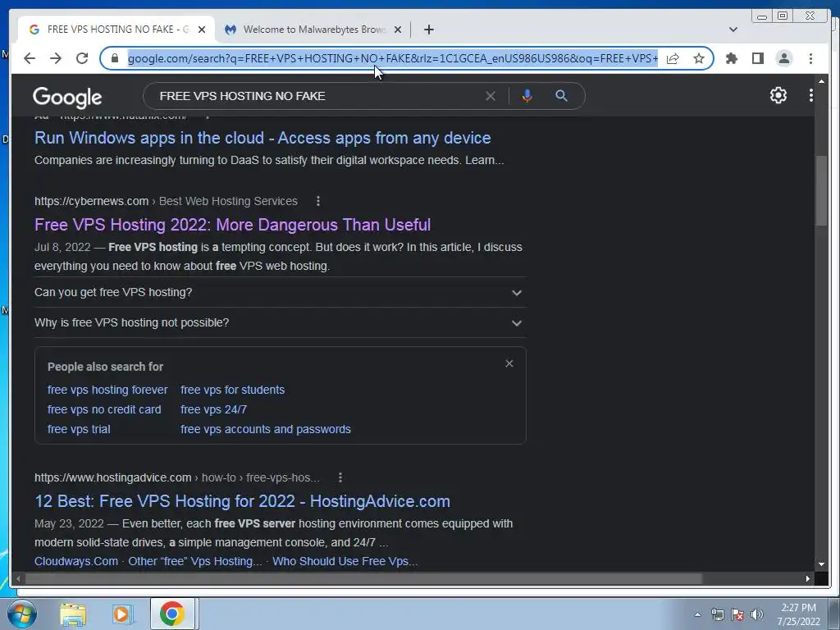This screenshot has width=840, height=630.
Task: Show hidden system tray icons
Action: tap(697, 614)
